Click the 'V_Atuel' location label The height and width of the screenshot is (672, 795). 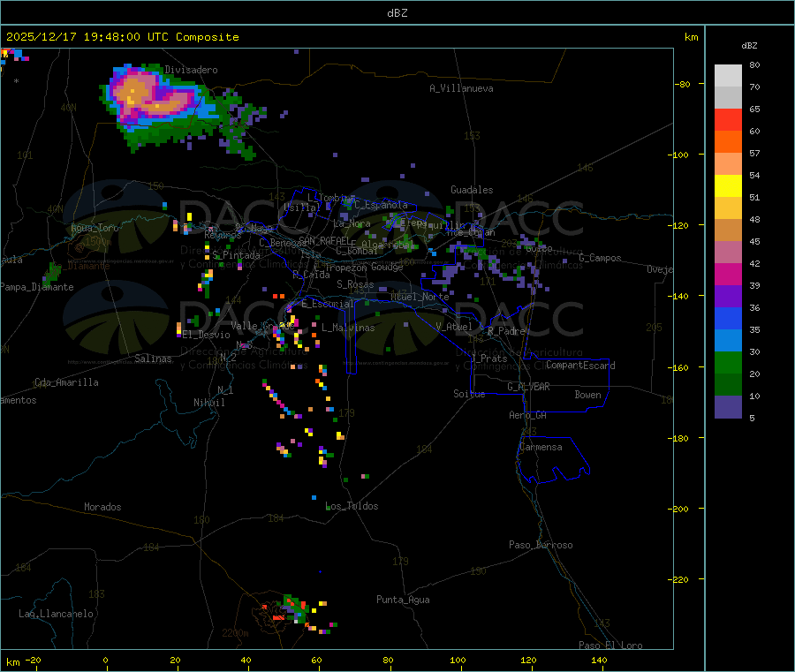(454, 327)
